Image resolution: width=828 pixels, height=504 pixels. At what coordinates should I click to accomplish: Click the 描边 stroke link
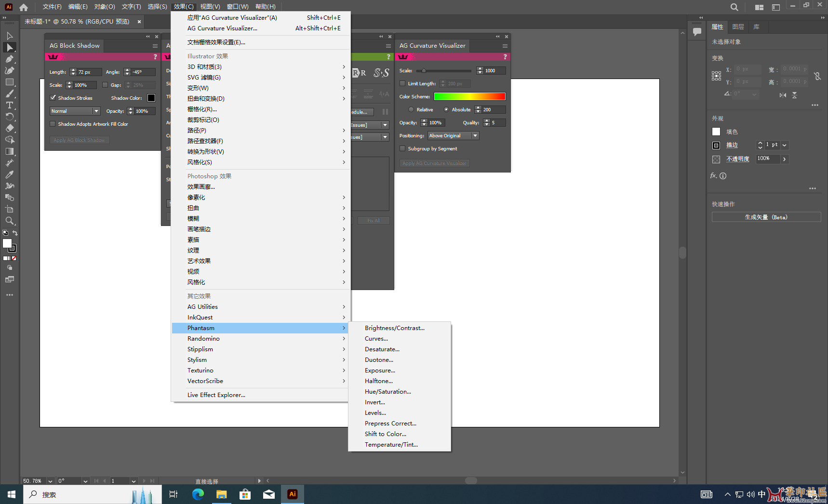(732, 145)
